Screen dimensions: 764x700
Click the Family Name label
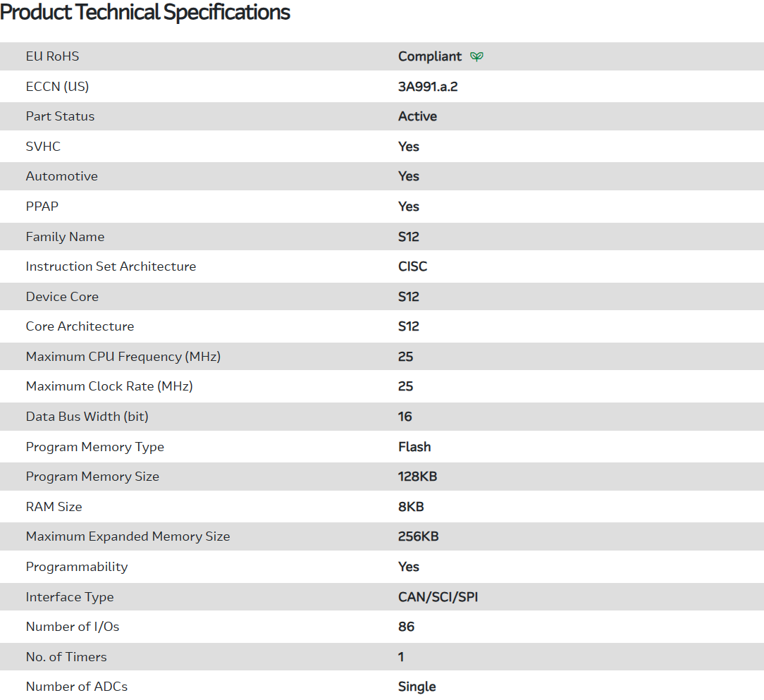pyautogui.click(x=65, y=237)
